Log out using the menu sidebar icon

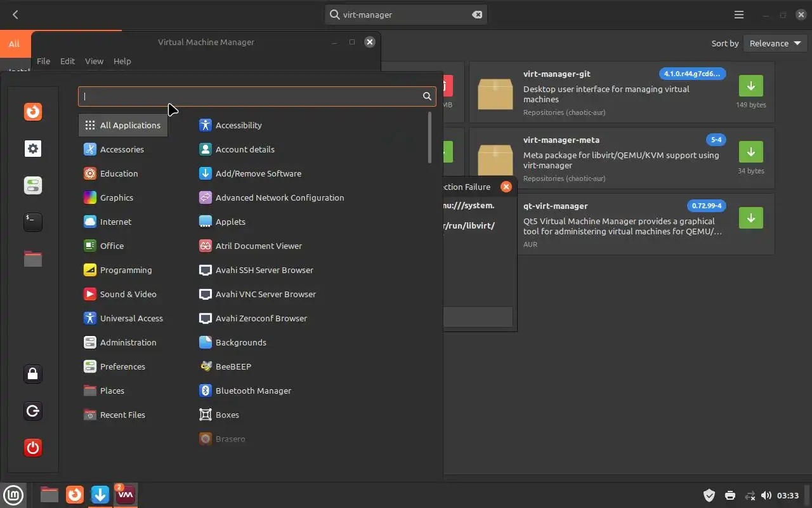point(33,411)
